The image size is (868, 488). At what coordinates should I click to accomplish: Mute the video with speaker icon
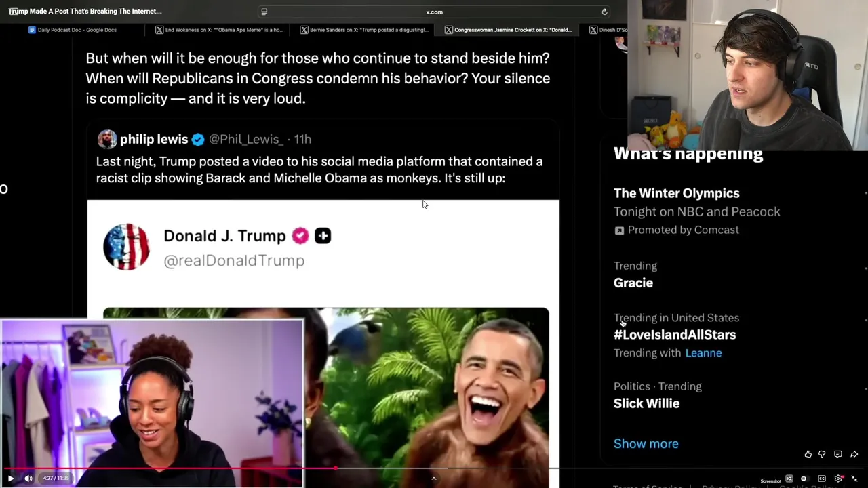(x=28, y=478)
